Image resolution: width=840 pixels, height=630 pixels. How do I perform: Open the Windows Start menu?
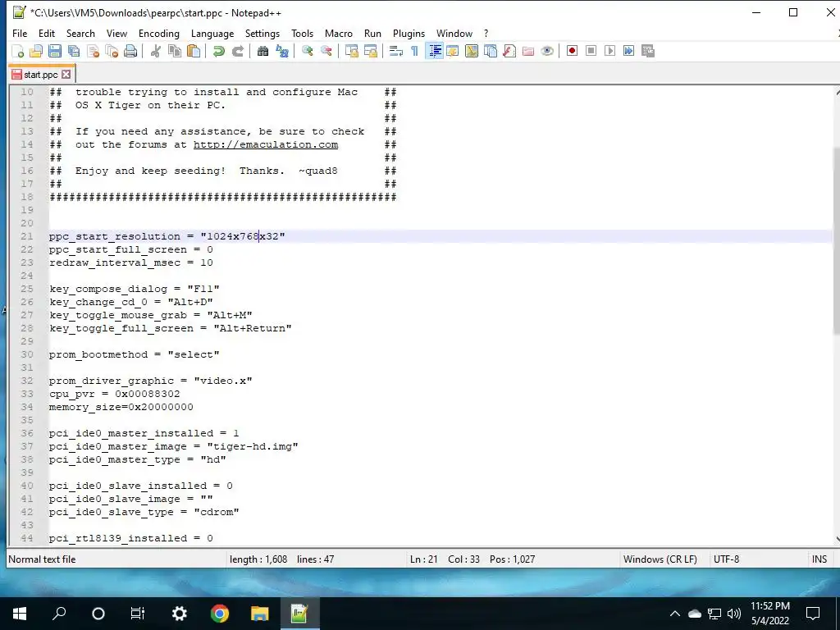20,614
